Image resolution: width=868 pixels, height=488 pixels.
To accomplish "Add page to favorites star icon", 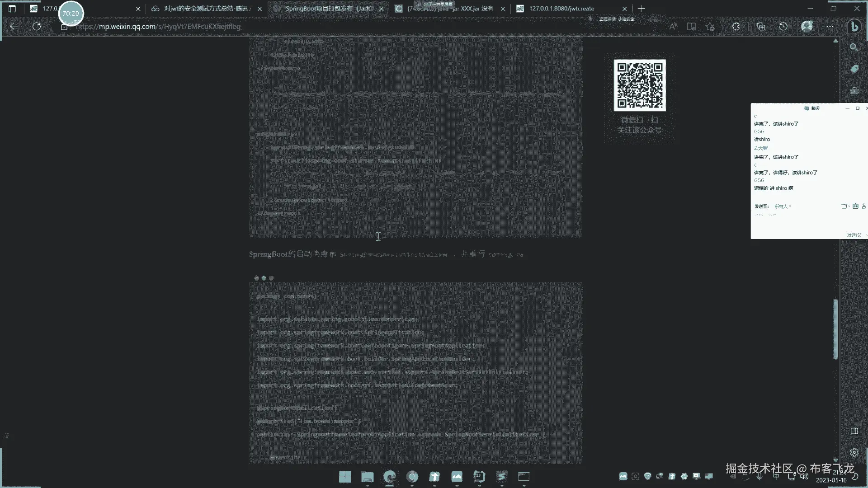I will pyautogui.click(x=710, y=27).
